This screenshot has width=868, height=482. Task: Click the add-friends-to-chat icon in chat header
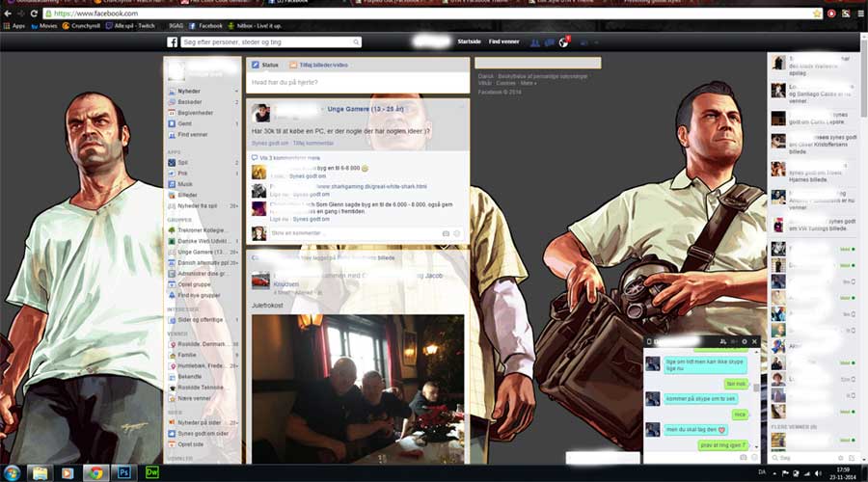pyautogui.click(x=723, y=341)
